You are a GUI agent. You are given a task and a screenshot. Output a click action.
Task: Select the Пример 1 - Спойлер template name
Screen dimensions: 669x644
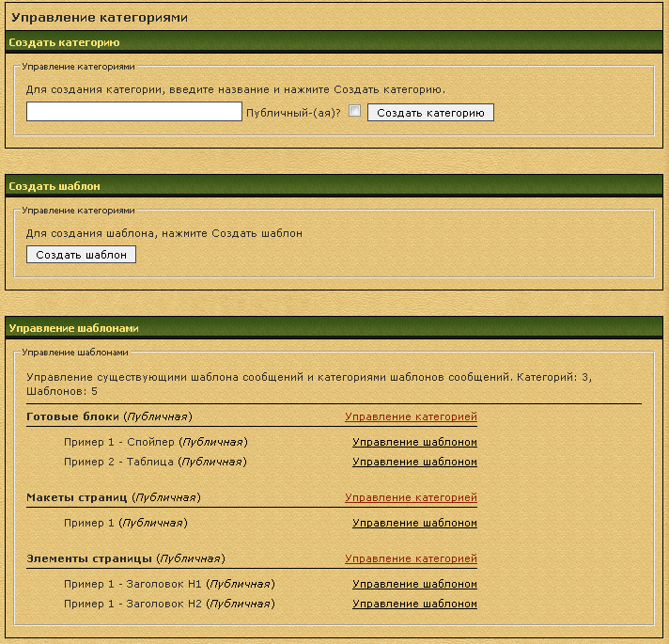119,442
